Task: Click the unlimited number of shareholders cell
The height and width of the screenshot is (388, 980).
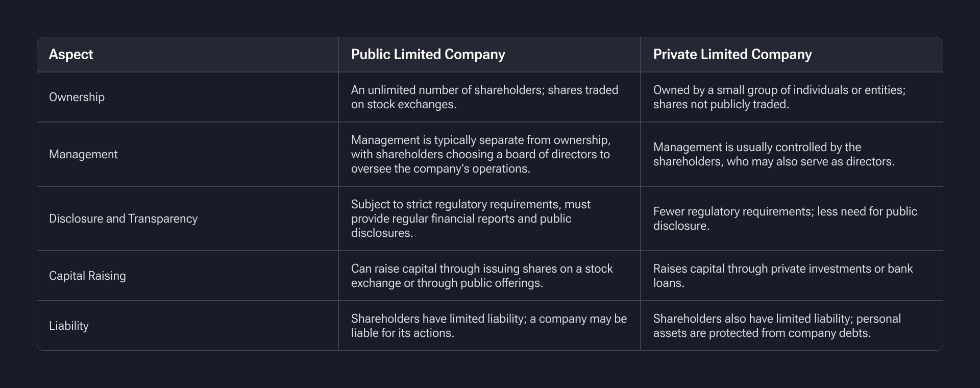Action: tap(484, 97)
